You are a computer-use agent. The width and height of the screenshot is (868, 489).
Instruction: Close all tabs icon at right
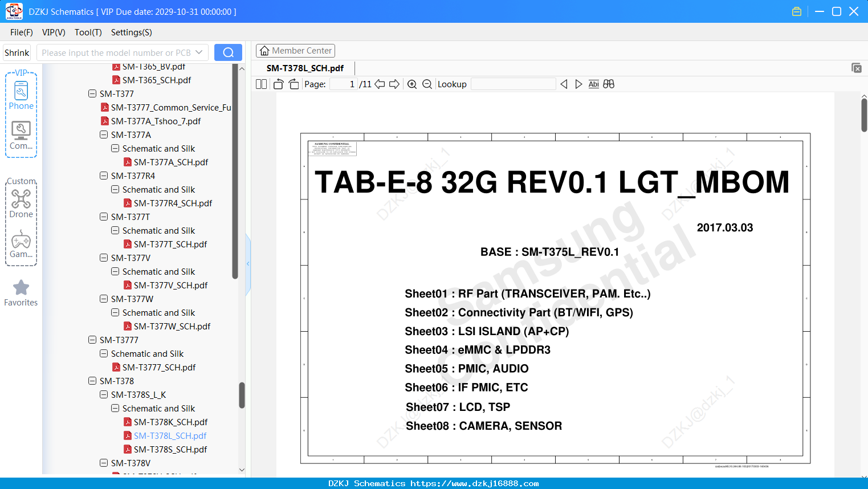(x=857, y=68)
